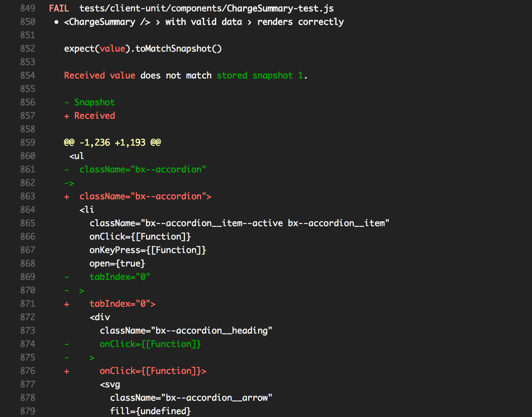The height and width of the screenshot is (417, 532).
Task: Click the className="bx--accordion__heading" line
Action: coord(186,330)
